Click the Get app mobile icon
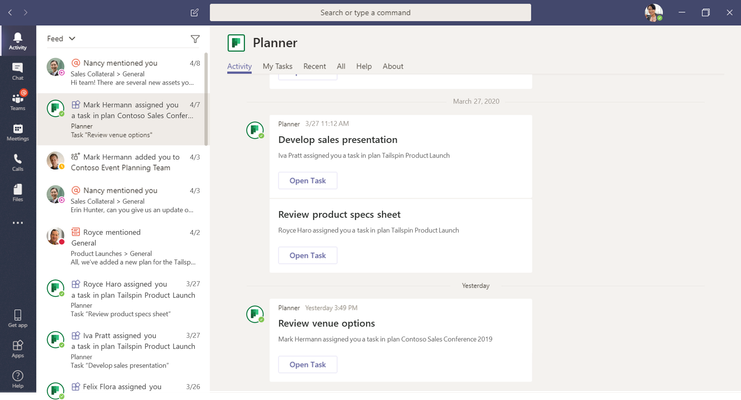This screenshot has width=741, height=400. coord(17,318)
